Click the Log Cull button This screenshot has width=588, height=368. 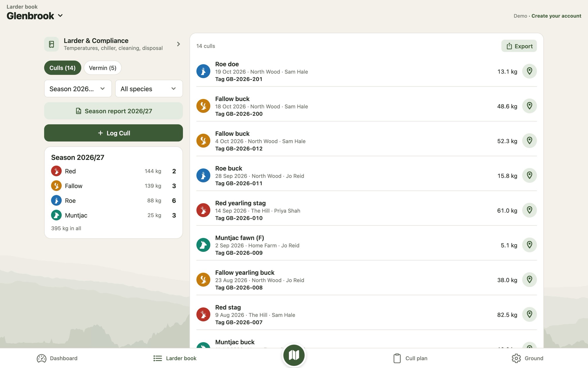pyautogui.click(x=113, y=133)
